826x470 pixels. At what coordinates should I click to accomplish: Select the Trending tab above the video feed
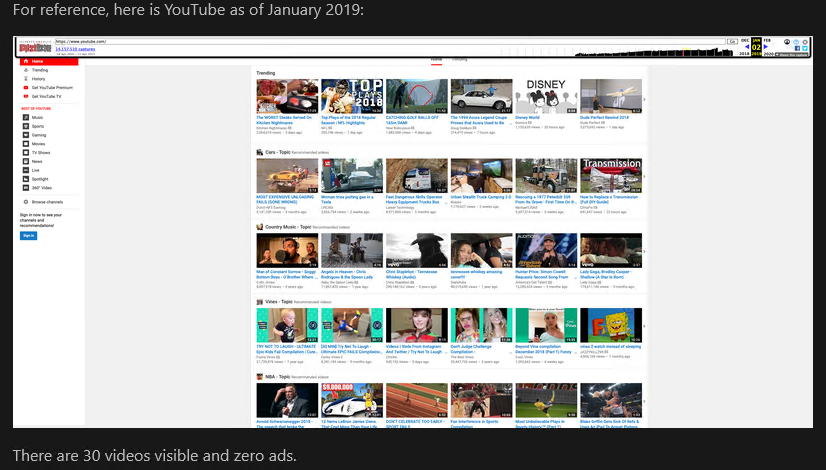pos(459,59)
